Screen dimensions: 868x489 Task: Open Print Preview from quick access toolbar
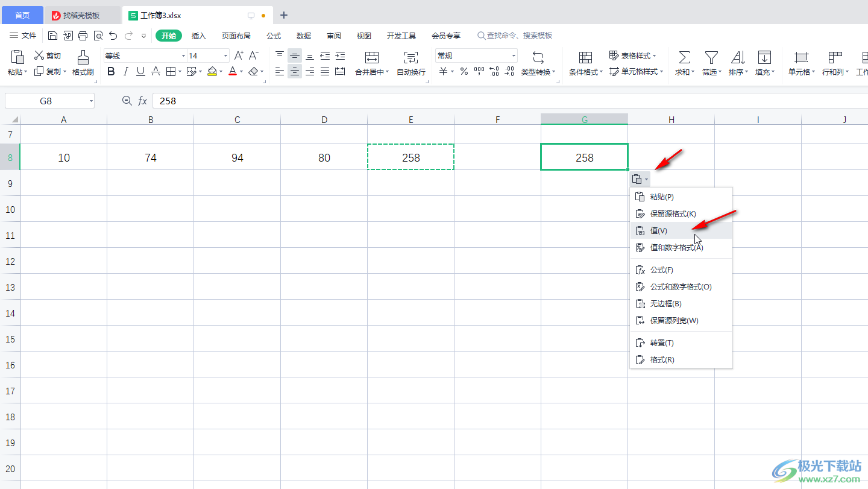[98, 36]
